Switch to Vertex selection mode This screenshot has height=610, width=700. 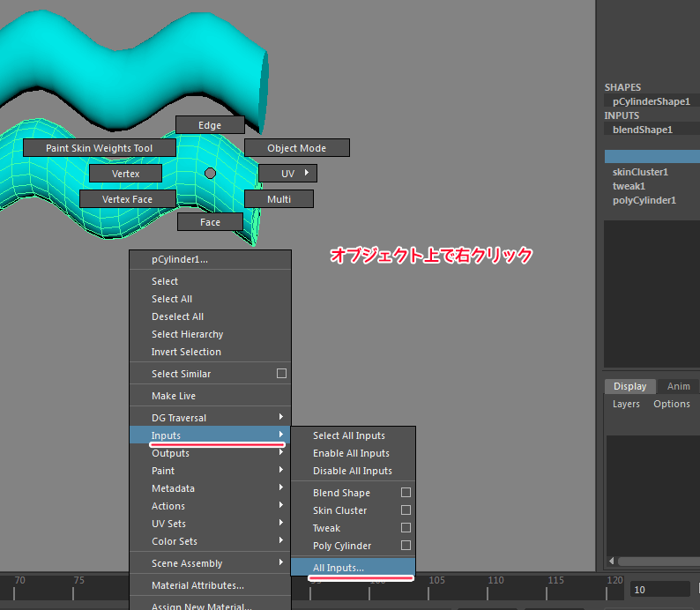click(x=126, y=174)
